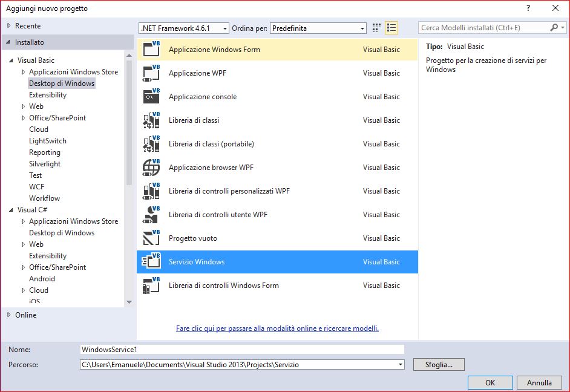The width and height of the screenshot is (570, 392).
Task: Expand Visual Basic Applicazioni Windows Store node
Action: click(x=23, y=72)
